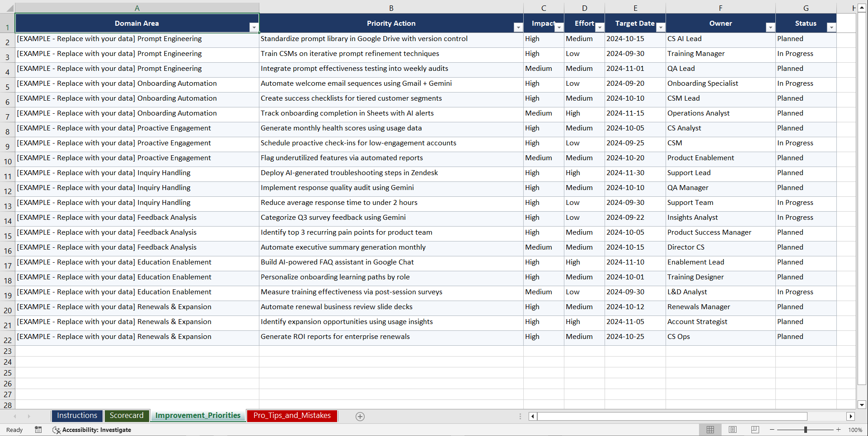Open the Domain Area filter dropdown
The width and height of the screenshot is (868, 436).
pos(254,28)
